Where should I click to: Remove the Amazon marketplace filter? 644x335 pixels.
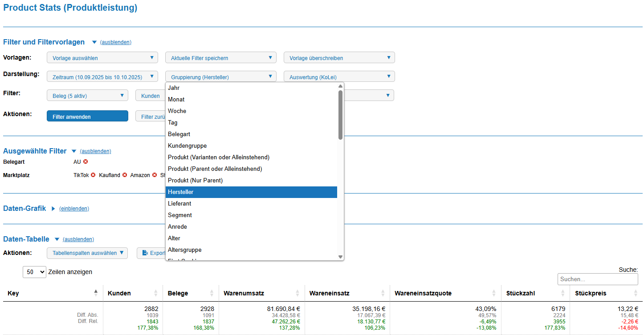(155, 175)
